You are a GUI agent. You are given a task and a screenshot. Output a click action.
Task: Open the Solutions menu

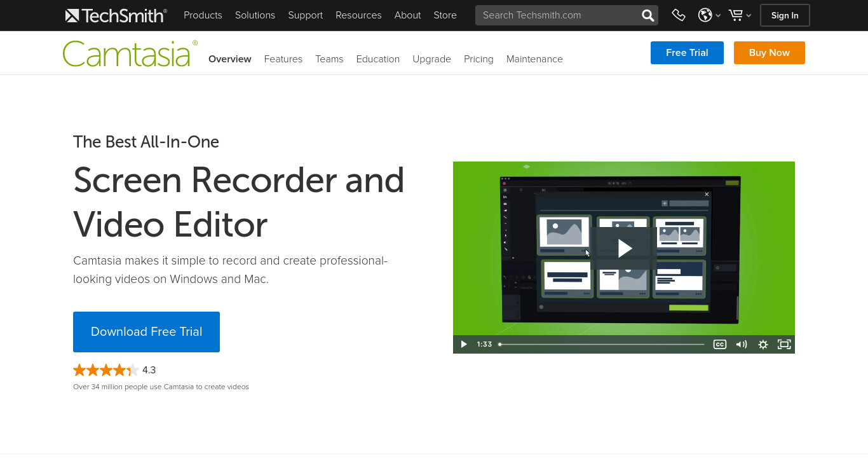(x=255, y=15)
